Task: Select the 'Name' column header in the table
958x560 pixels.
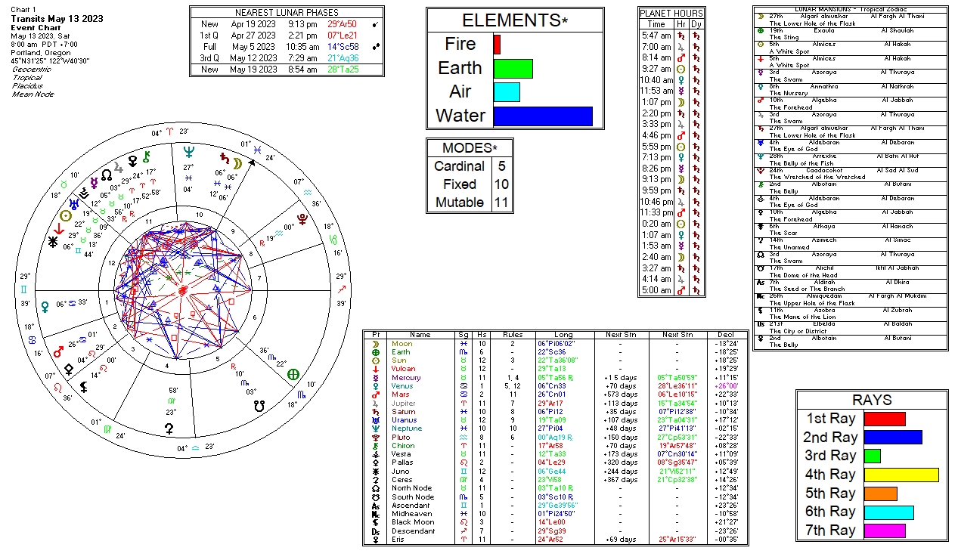Action: (420, 334)
